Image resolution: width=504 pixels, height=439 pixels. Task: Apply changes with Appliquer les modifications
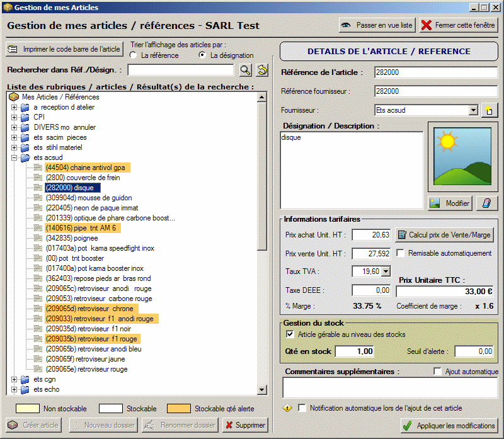(449, 426)
